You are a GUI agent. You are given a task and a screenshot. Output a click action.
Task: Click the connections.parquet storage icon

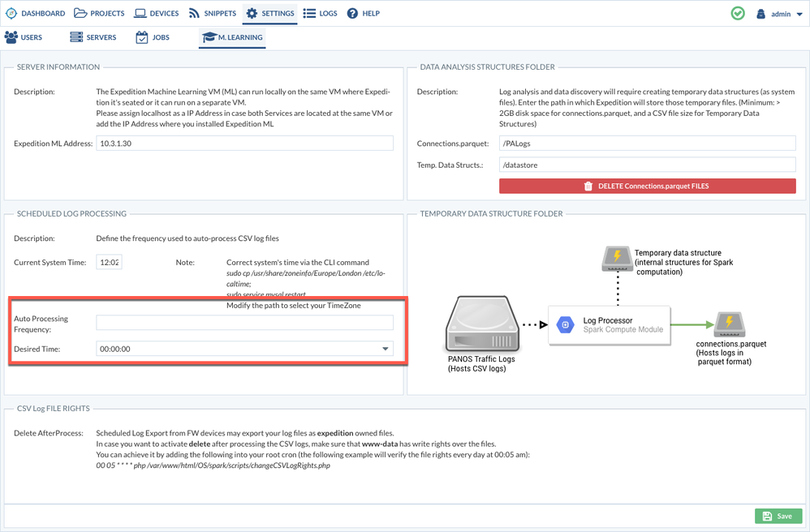(x=729, y=324)
